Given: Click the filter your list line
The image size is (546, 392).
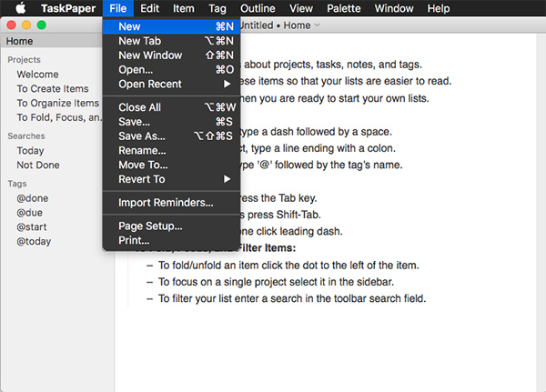Looking at the screenshot, I should point(292,298).
